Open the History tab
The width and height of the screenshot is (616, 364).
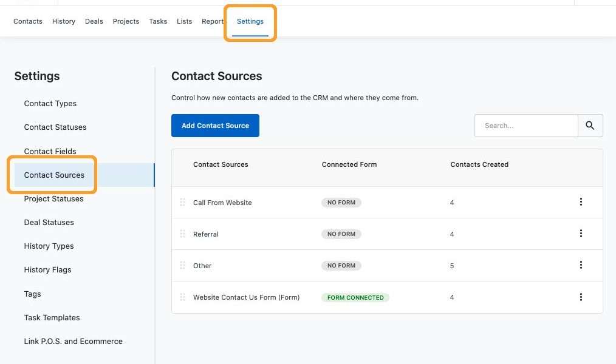pyautogui.click(x=64, y=21)
